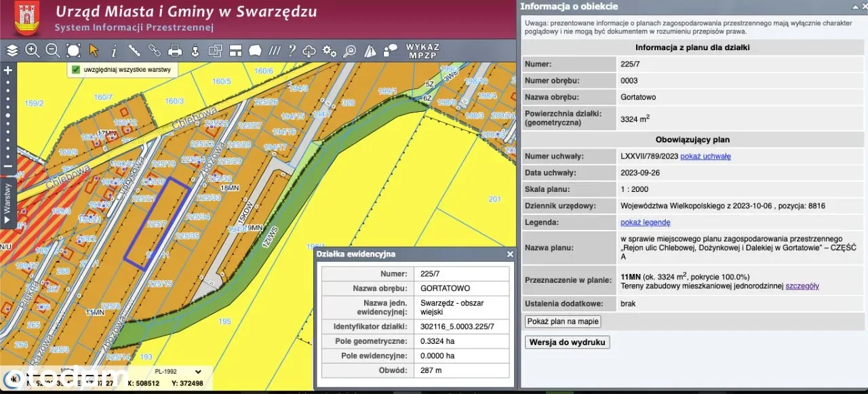This screenshot has width=868, height=394.
Task: Select the full extent view tool
Action: [x=73, y=50]
